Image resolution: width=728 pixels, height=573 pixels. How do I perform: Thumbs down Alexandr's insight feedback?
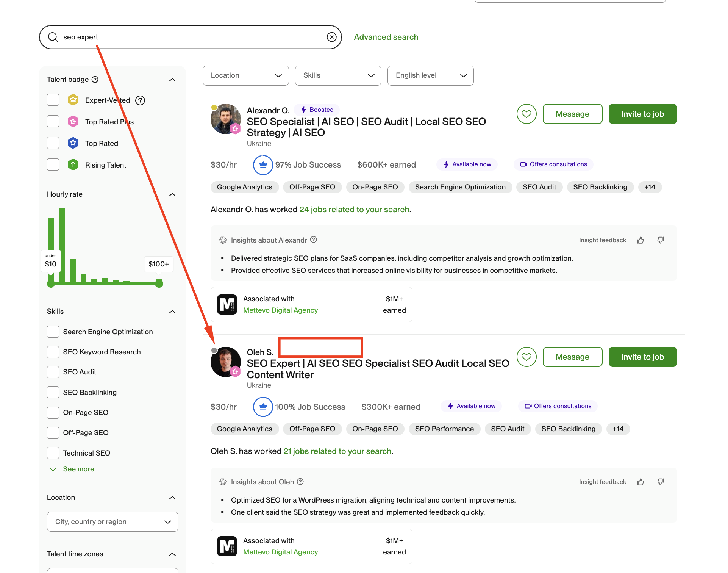pos(661,240)
